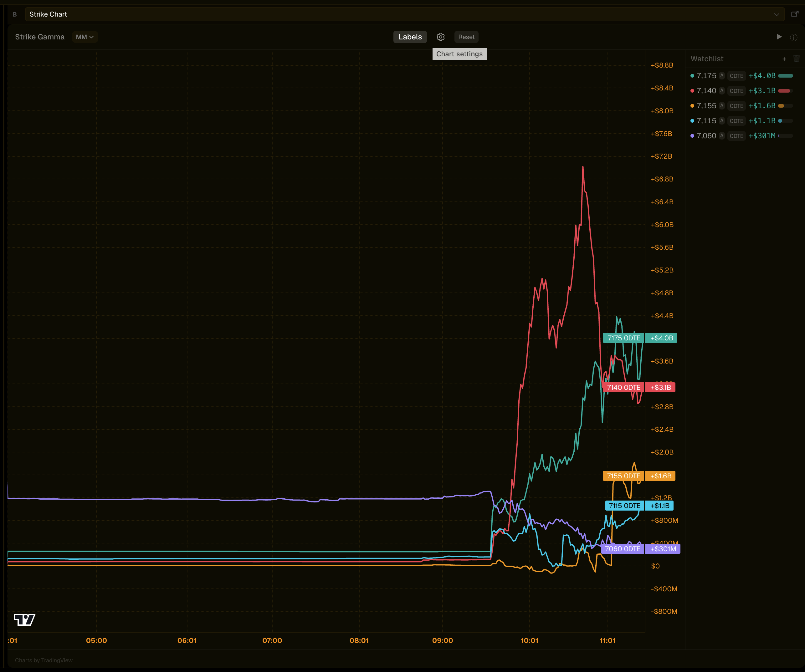Open the chart in a new window
805x672 pixels.
click(795, 14)
